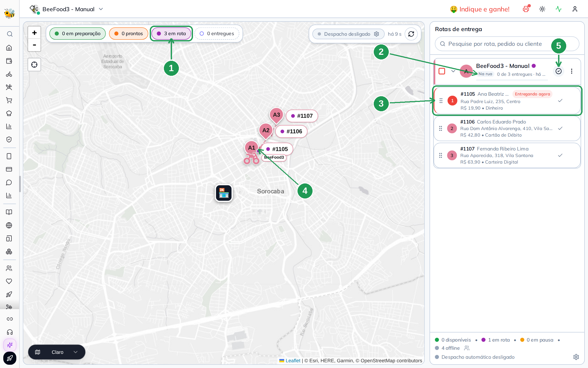The width and height of the screenshot is (588, 368).
Task: Toggle the '3 em rota' filter pill
Action: coord(171,34)
